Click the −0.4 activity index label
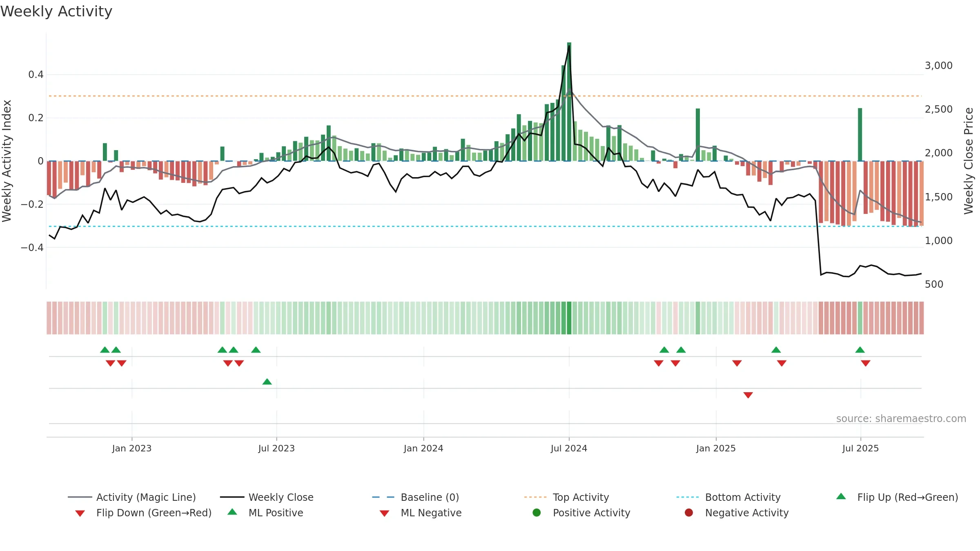This screenshot has height=551, width=980. pyautogui.click(x=32, y=247)
